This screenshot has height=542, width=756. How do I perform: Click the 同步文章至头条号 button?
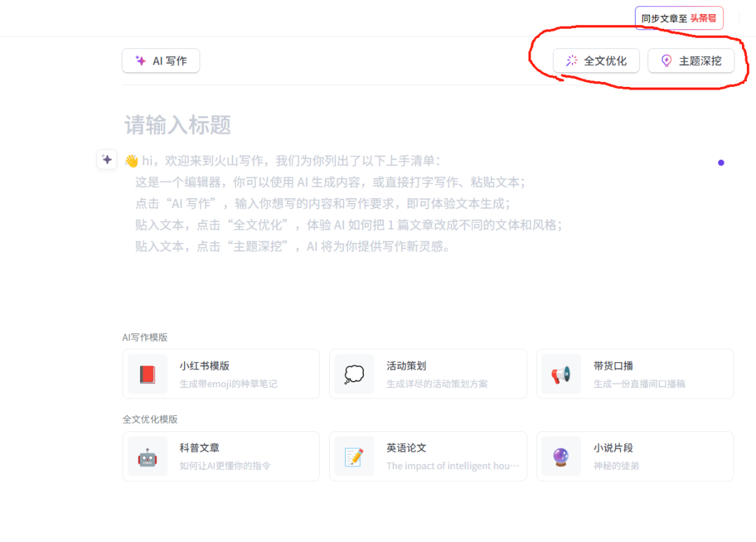pos(678,18)
